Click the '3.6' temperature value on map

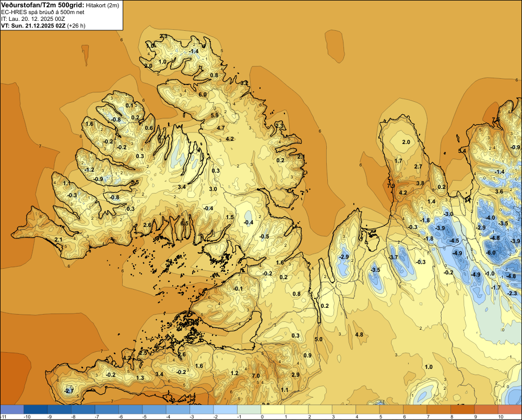pyautogui.click(x=499, y=191)
